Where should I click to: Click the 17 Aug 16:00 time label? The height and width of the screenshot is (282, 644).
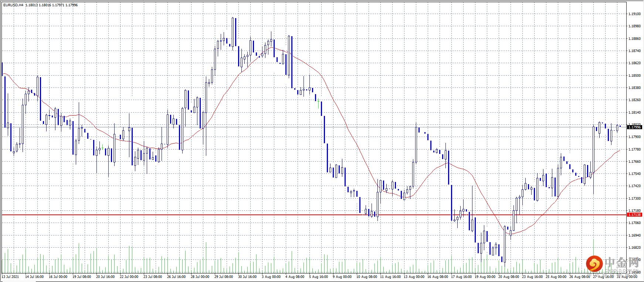click(461, 276)
